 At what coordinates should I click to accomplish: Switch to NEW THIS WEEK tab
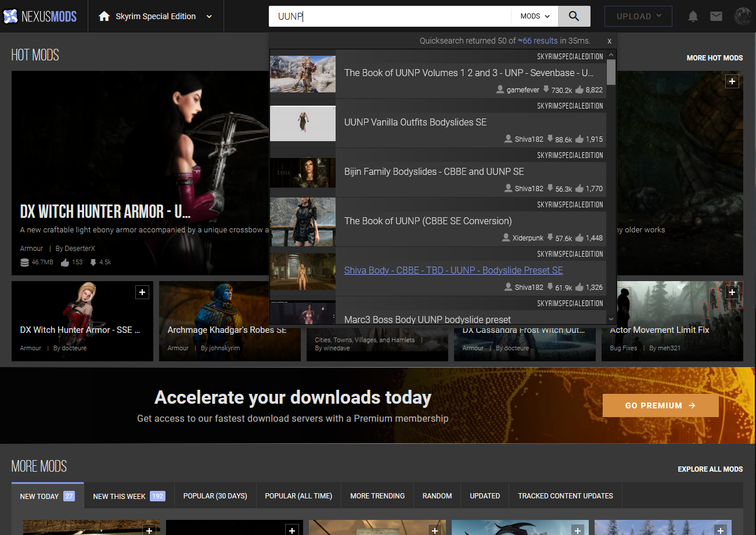tap(129, 496)
